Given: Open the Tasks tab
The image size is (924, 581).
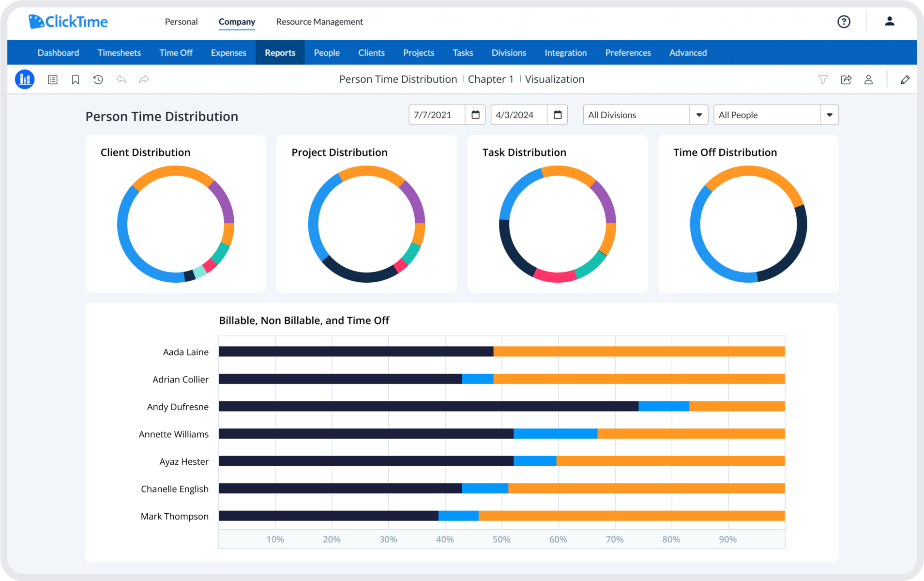Looking at the screenshot, I should click(463, 53).
